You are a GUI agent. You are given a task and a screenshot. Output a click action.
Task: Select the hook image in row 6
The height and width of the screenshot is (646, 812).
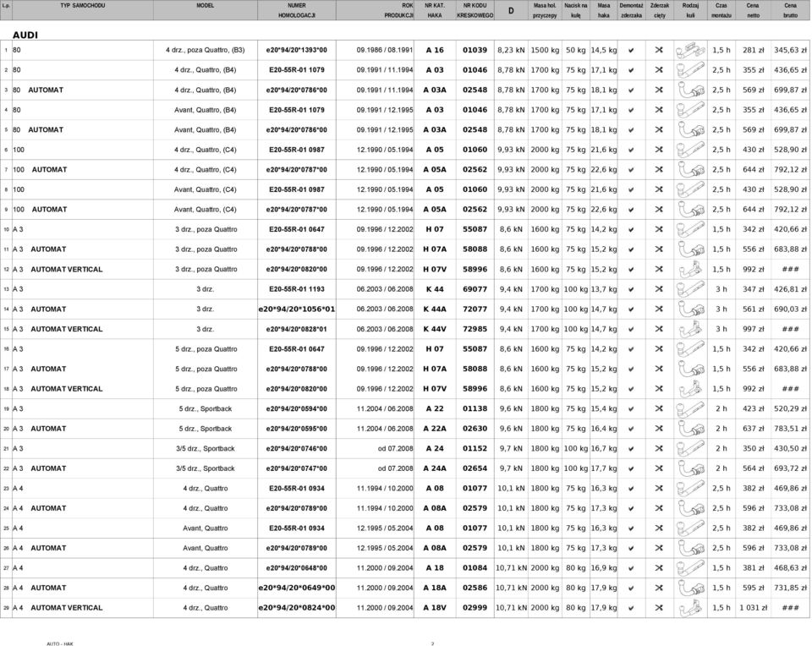coord(690,150)
